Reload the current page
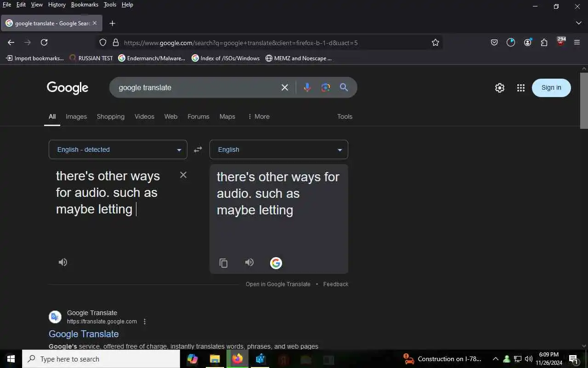 44,42
